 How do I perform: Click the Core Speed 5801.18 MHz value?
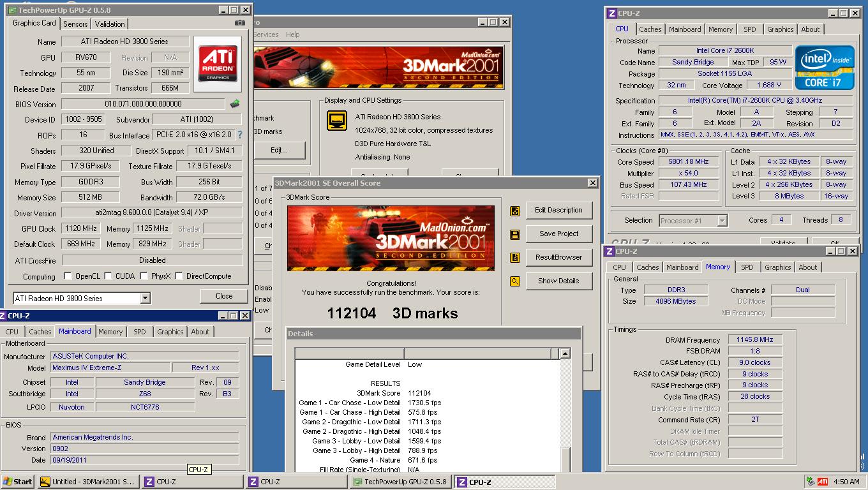[x=689, y=162]
